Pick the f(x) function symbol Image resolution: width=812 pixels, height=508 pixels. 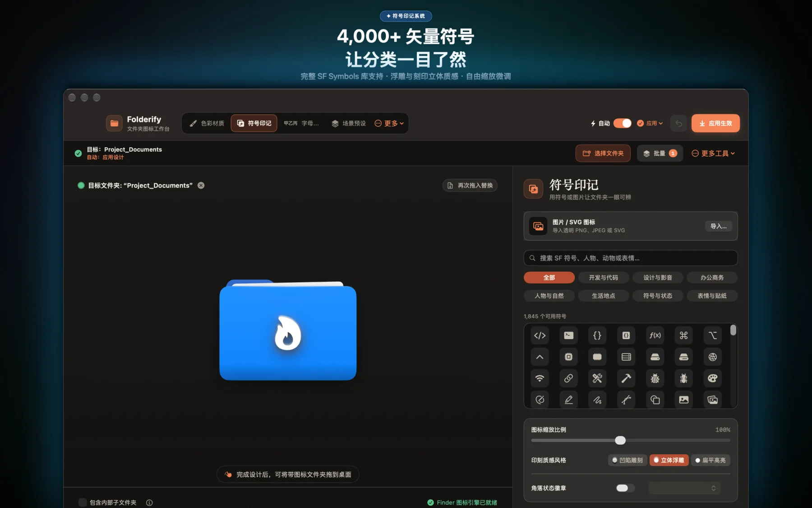click(x=655, y=336)
